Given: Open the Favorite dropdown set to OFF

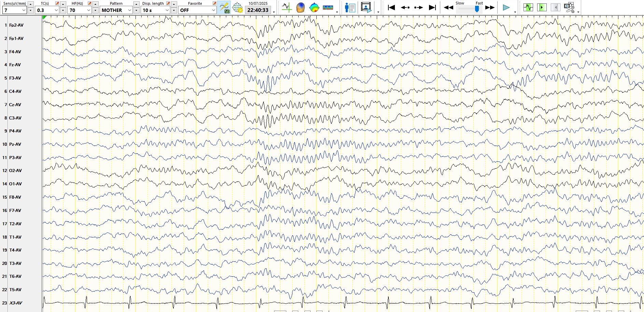Looking at the screenshot, I should 213,10.
